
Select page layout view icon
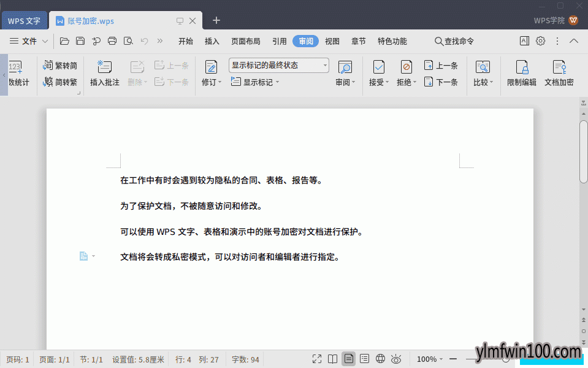348,359
